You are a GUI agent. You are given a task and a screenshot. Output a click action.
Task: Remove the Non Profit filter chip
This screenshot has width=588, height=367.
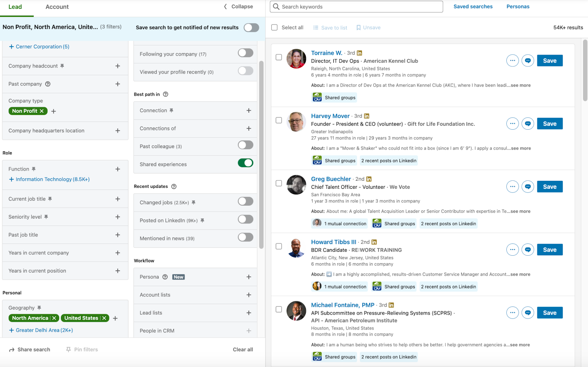click(x=42, y=111)
